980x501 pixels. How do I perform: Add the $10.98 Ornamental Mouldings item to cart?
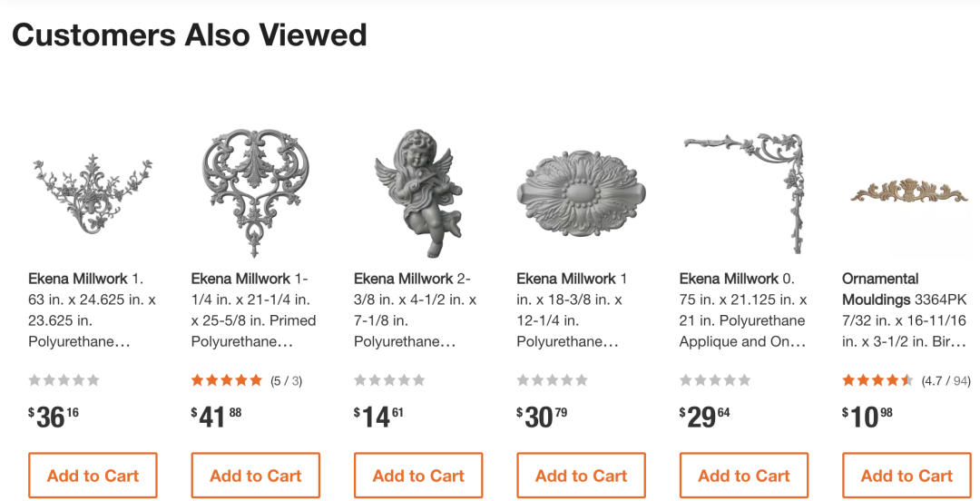point(906,476)
